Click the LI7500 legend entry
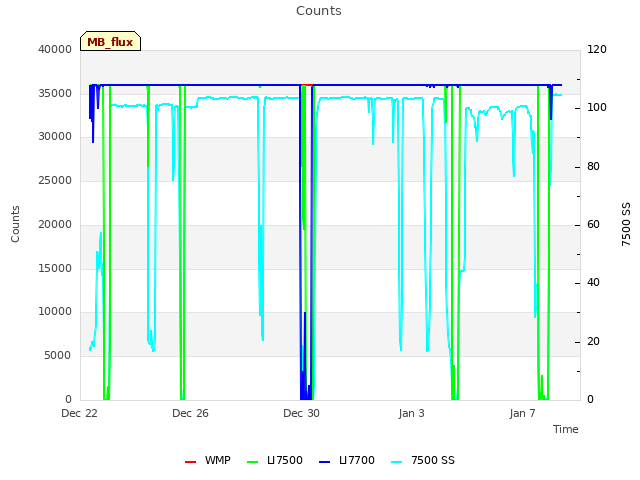 pyautogui.click(x=275, y=460)
